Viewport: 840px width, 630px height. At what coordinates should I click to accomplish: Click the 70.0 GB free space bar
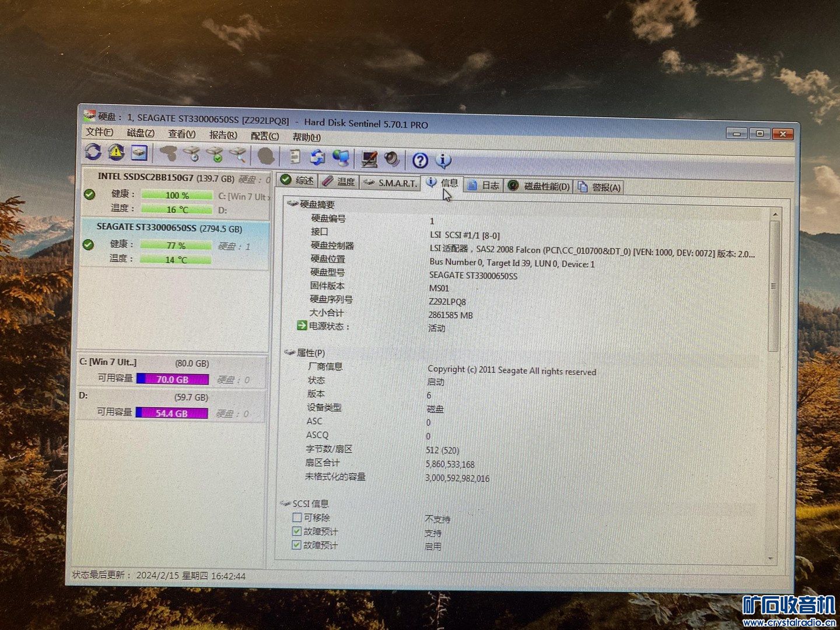[x=173, y=379]
